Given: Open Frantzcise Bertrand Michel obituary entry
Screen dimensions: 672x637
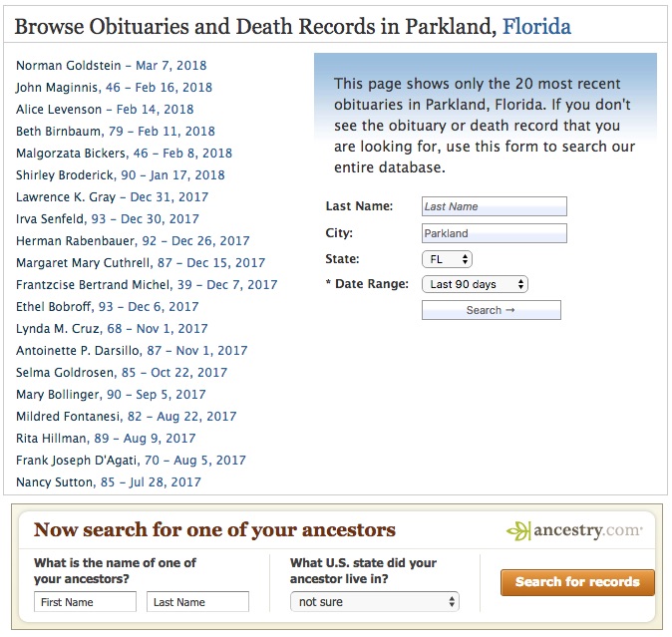Looking at the screenshot, I should click(x=147, y=284).
